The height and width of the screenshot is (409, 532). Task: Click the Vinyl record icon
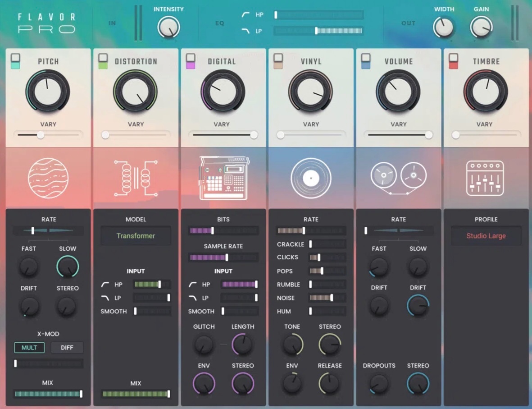(x=311, y=178)
